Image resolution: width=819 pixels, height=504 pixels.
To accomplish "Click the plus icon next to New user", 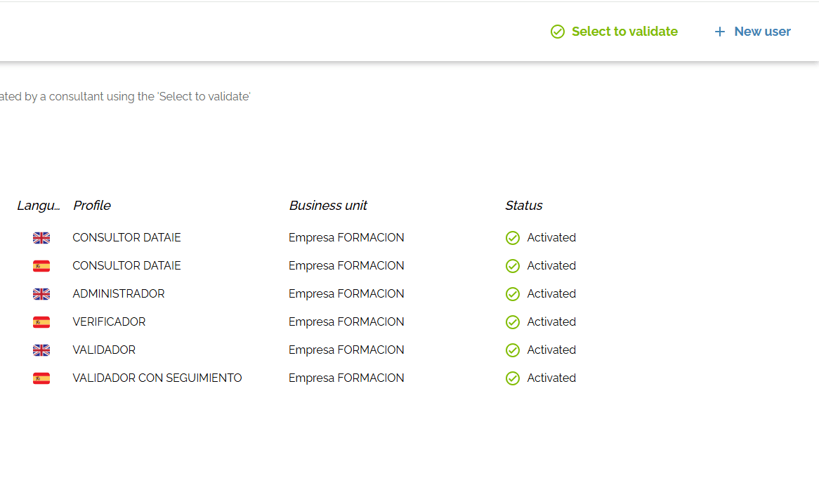I will [x=720, y=32].
